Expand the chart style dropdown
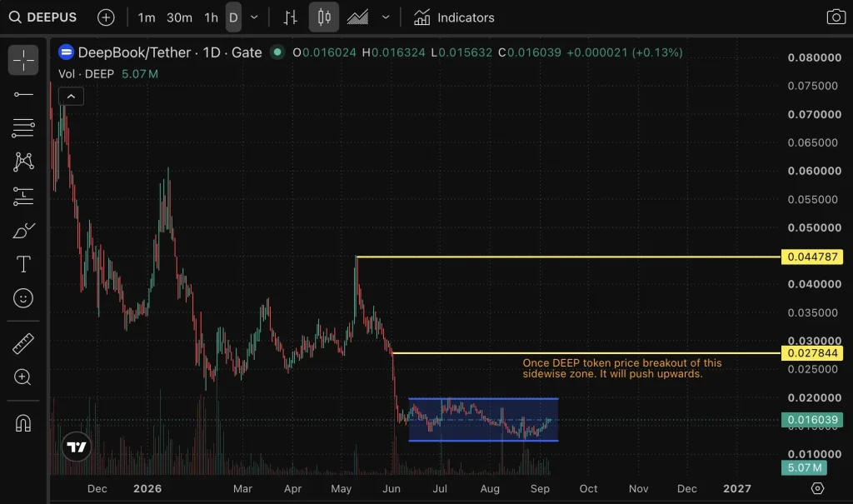The height and width of the screenshot is (504, 853). [x=386, y=17]
